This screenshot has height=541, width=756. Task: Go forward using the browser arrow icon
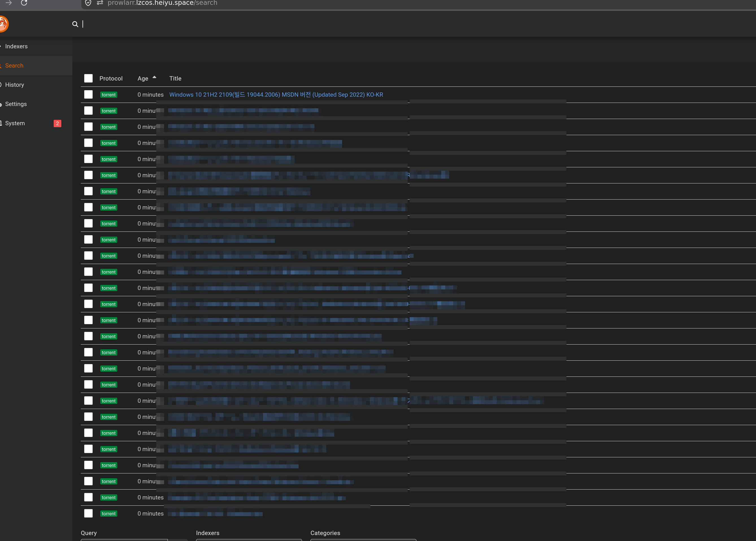(x=9, y=3)
